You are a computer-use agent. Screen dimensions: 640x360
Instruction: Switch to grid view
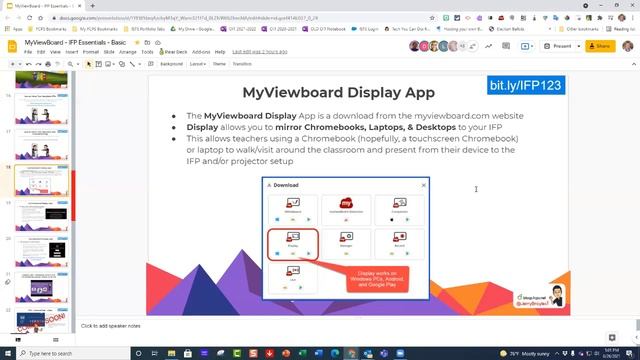[x=56, y=340]
